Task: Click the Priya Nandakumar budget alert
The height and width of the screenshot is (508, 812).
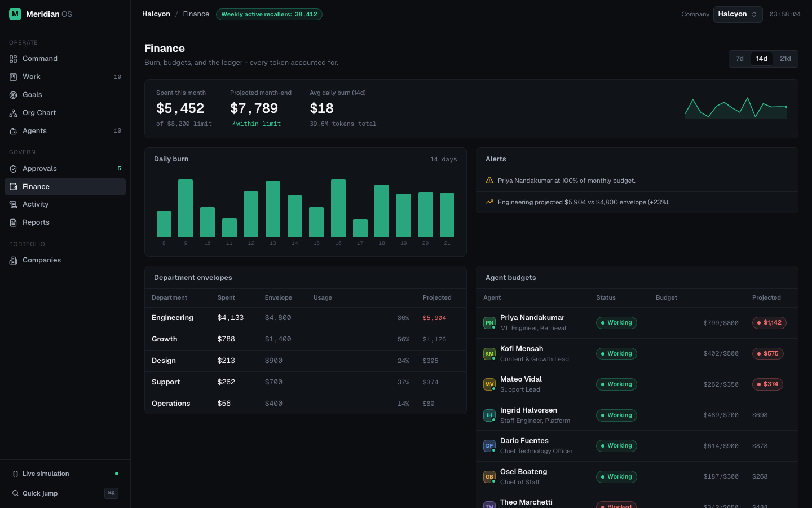Action: click(637, 181)
